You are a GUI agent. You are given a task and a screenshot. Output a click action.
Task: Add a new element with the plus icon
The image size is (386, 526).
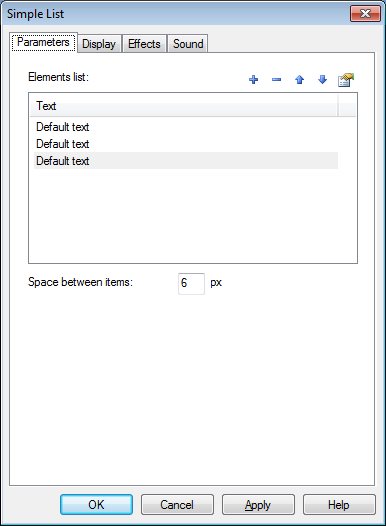coord(254,80)
